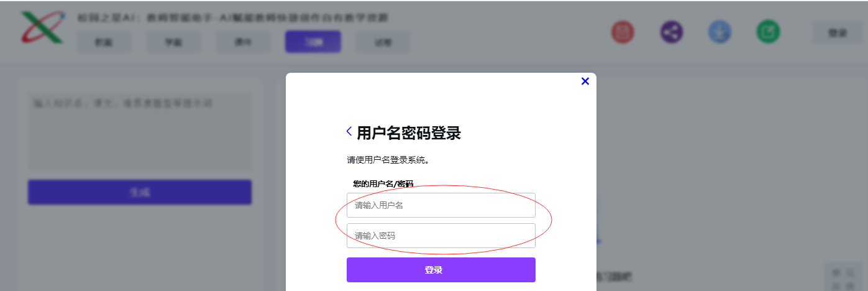Click the purple share icon
This screenshot has height=291, width=868.
[671, 32]
